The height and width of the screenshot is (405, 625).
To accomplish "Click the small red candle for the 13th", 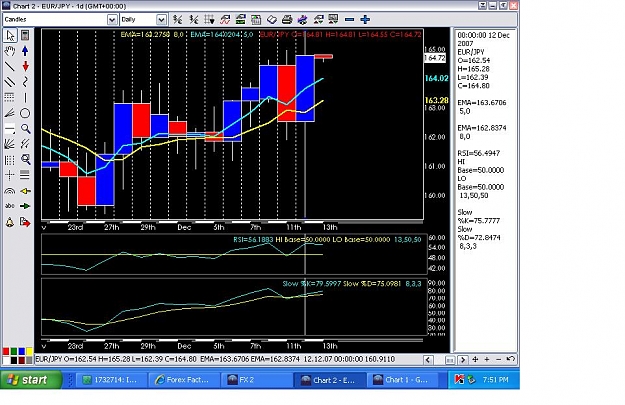I will [x=323, y=57].
